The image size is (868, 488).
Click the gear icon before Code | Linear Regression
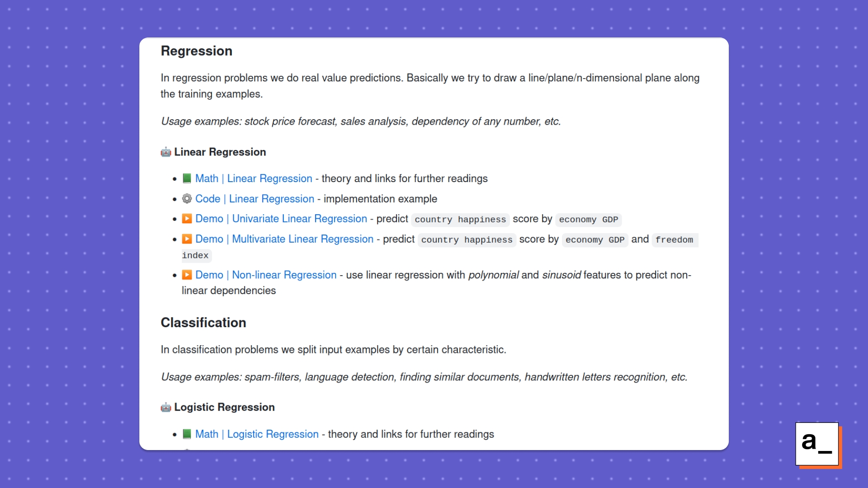187,199
